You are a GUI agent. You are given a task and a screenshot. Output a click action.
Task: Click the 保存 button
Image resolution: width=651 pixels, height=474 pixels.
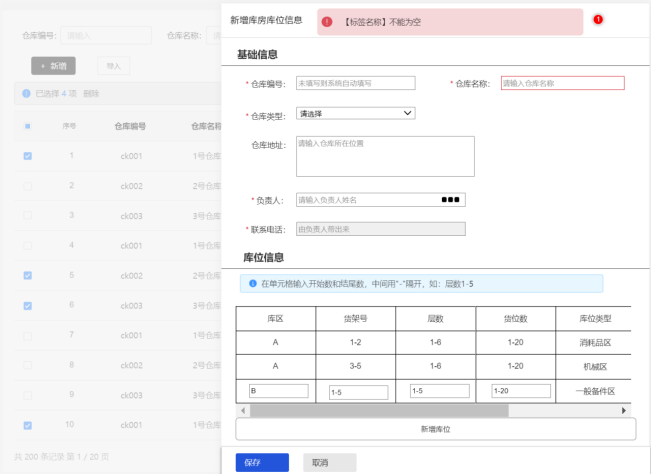coord(262,462)
